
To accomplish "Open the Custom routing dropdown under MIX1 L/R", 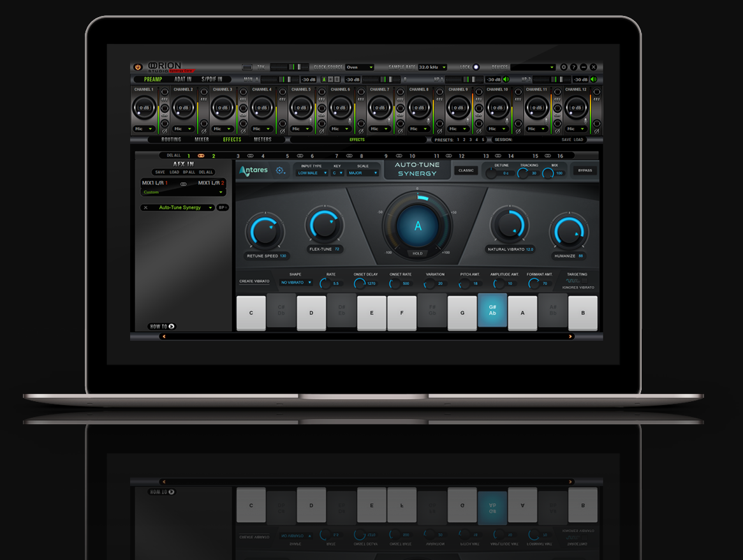I will [x=182, y=193].
